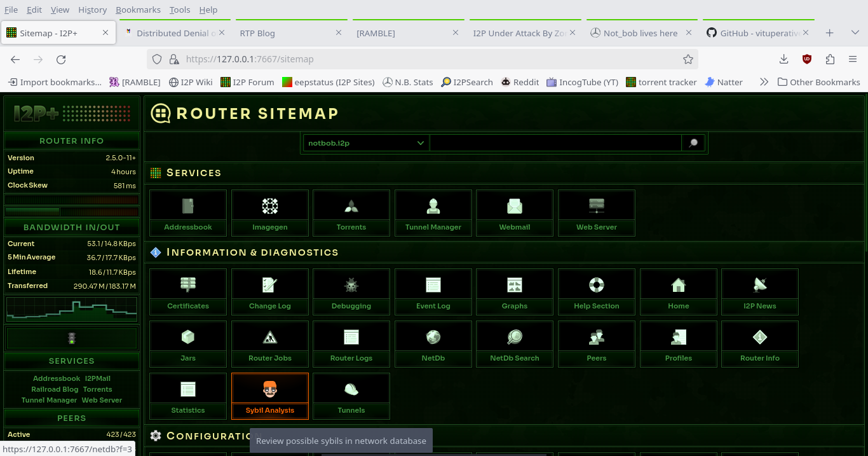Switch to the Not_bob lives here tab
868x456 pixels.
[641, 33]
